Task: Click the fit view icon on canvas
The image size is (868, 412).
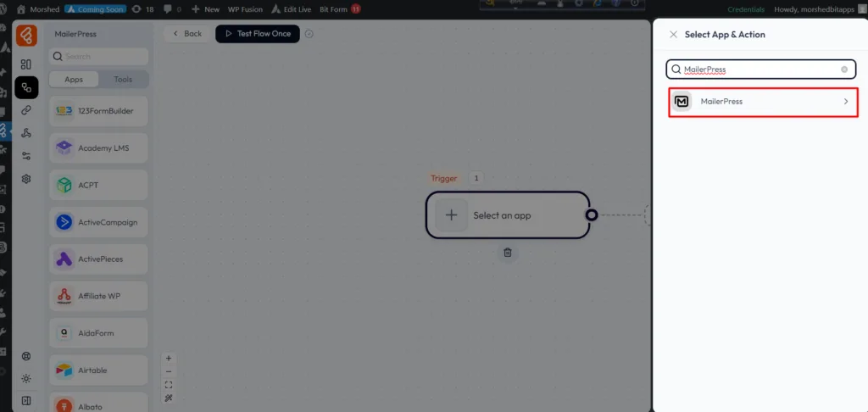Action: pyautogui.click(x=169, y=384)
